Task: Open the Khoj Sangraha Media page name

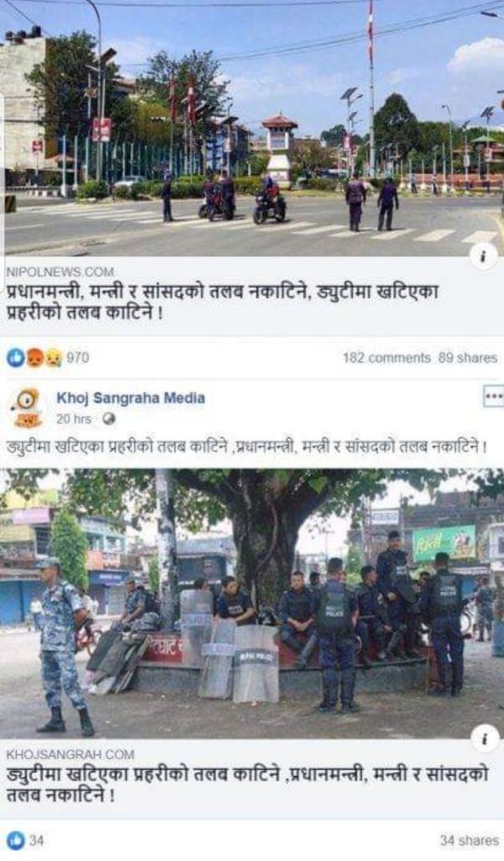Action: 130,398
